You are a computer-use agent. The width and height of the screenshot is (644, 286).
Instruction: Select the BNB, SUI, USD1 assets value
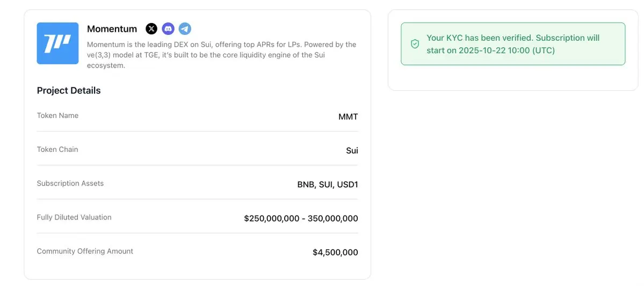click(328, 185)
